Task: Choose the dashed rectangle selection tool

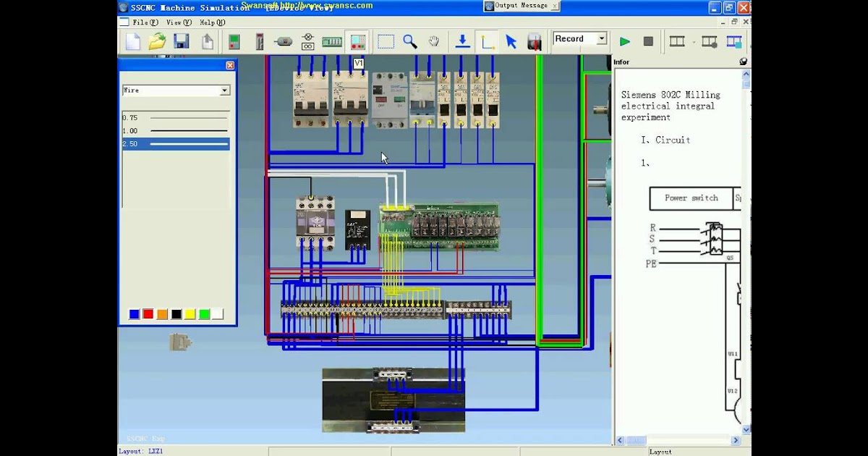Action: (x=386, y=41)
